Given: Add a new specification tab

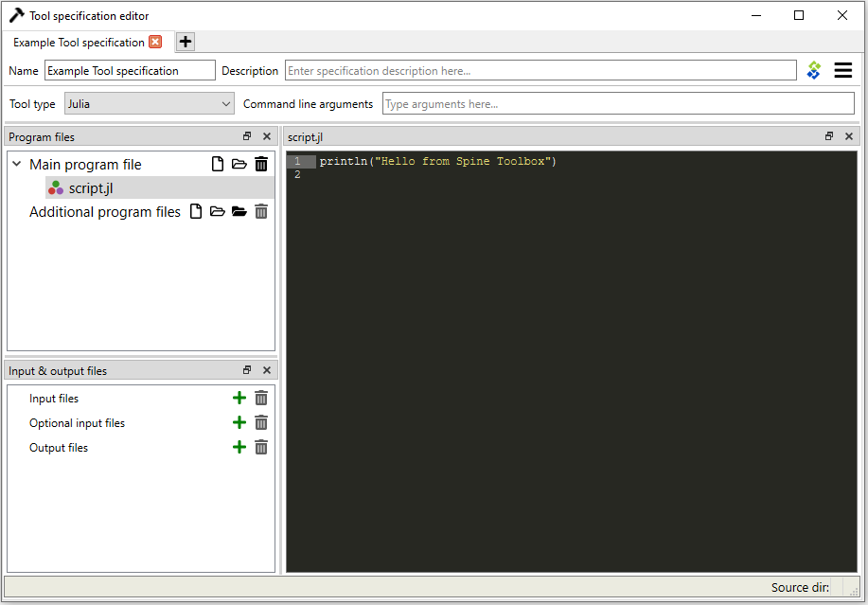Looking at the screenshot, I should 186,42.
